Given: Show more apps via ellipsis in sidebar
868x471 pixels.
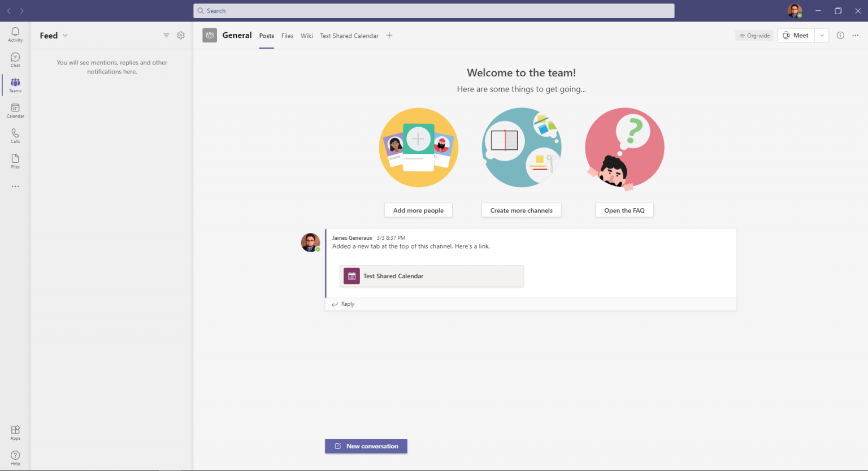Looking at the screenshot, I should pyautogui.click(x=15, y=186).
